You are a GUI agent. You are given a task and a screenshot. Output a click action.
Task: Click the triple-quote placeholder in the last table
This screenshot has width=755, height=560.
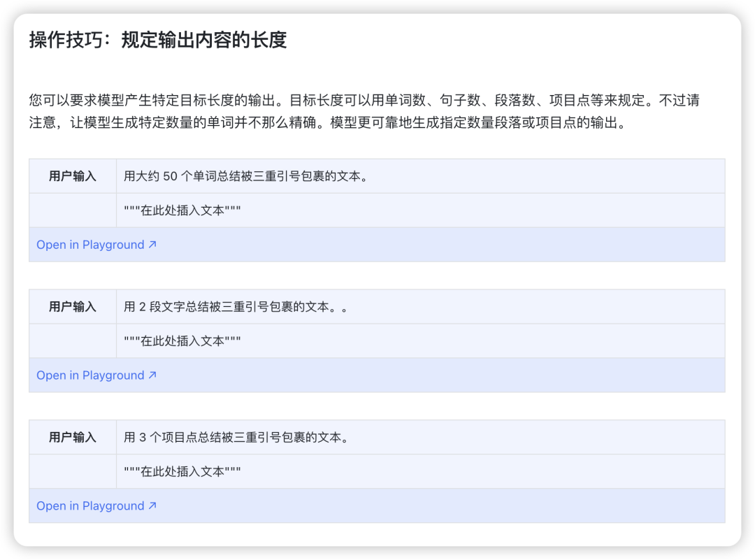tap(182, 471)
